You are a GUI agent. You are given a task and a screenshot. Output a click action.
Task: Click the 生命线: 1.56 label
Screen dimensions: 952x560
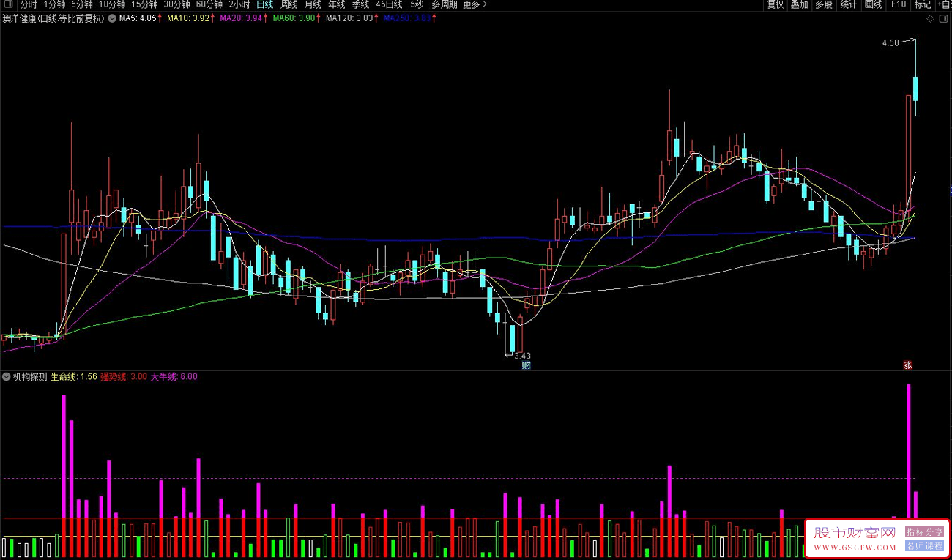click(x=73, y=377)
